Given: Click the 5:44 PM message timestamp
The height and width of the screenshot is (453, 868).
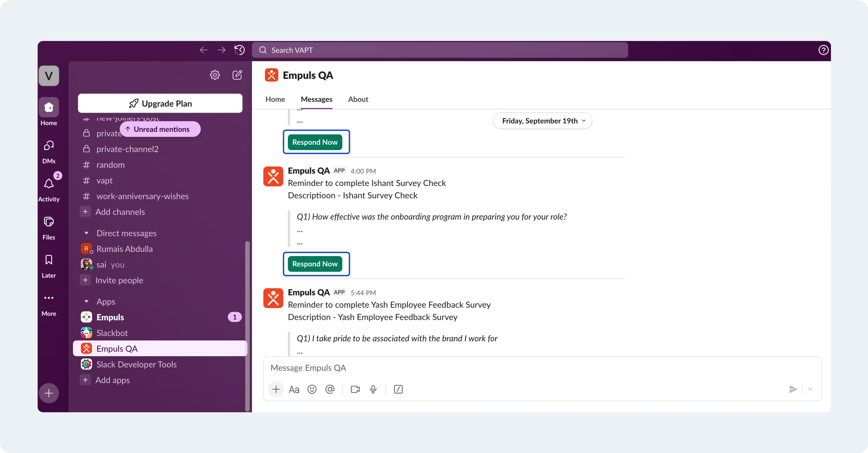Looking at the screenshot, I should pyautogui.click(x=363, y=293).
